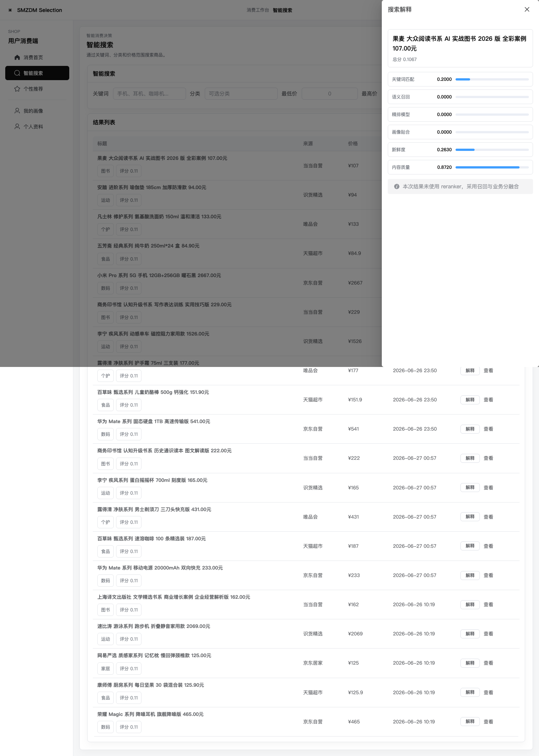Screen dimensions: 539x756
Task: Click the 新鲜度 score progress bar
Action: click(x=492, y=150)
